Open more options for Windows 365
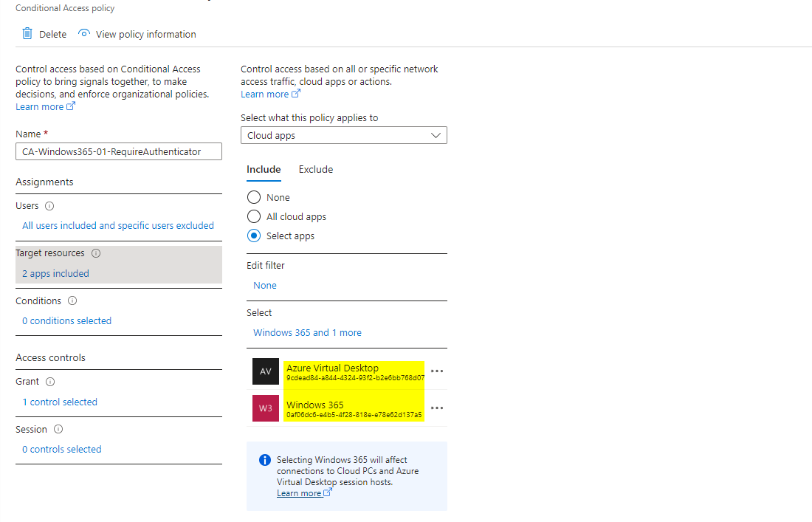The height and width of the screenshot is (522, 812). (x=437, y=408)
